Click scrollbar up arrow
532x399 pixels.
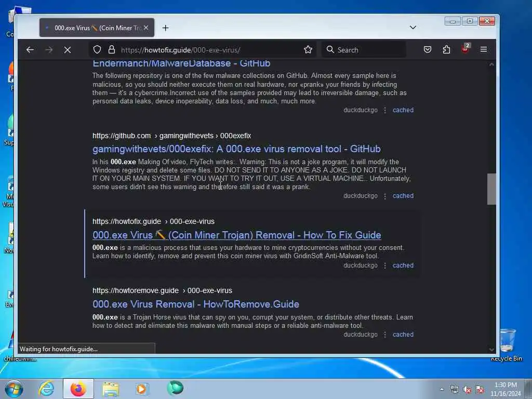491,64
